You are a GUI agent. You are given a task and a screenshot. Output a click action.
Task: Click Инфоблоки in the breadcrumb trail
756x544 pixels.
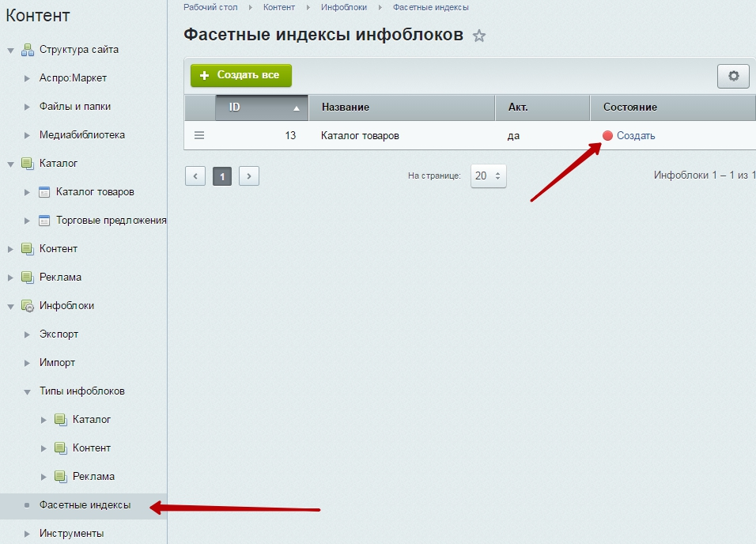pos(343,7)
